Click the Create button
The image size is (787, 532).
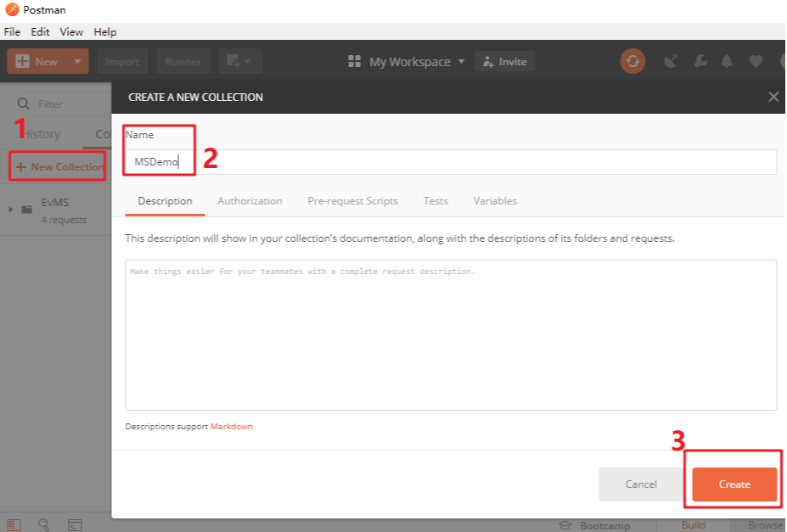click(x=734, y=484)
